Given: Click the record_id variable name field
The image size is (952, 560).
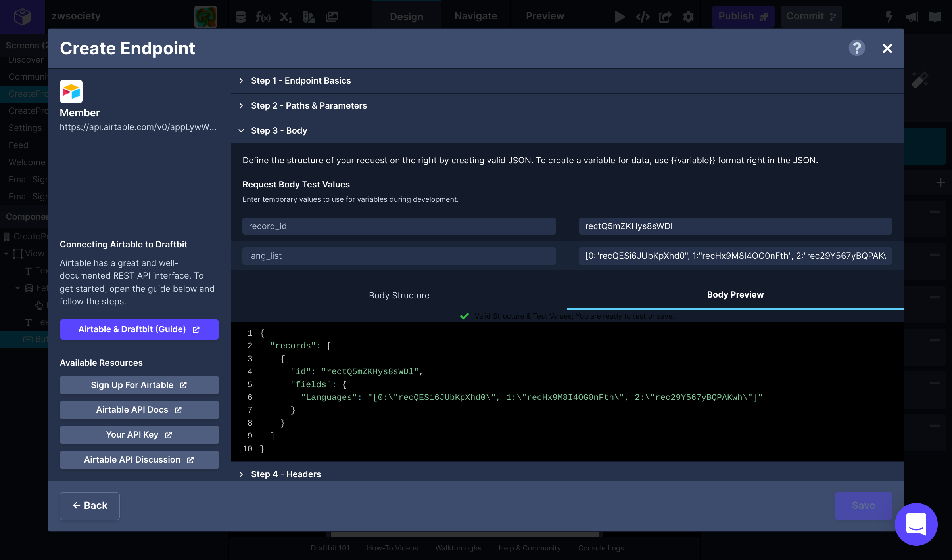Looking at the screenshot, I should point(399,226).
